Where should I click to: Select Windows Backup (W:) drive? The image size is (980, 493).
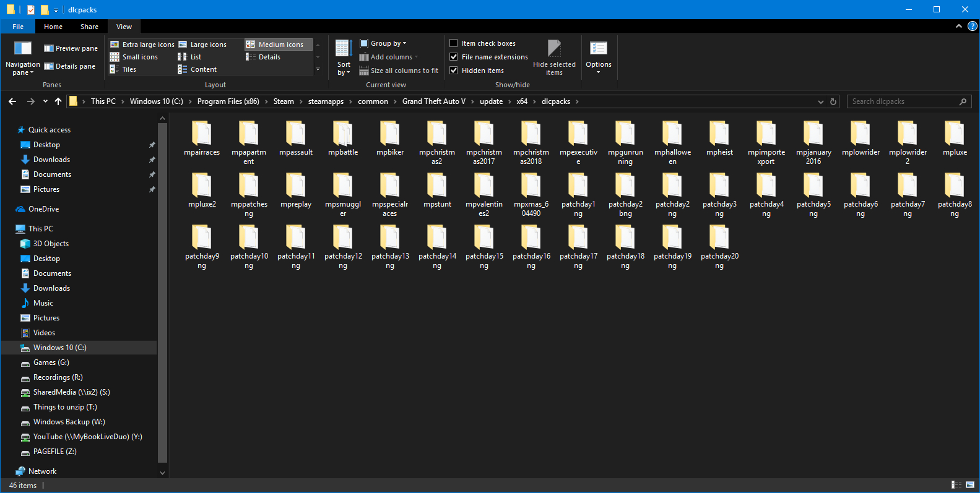(x=69, y=422)
